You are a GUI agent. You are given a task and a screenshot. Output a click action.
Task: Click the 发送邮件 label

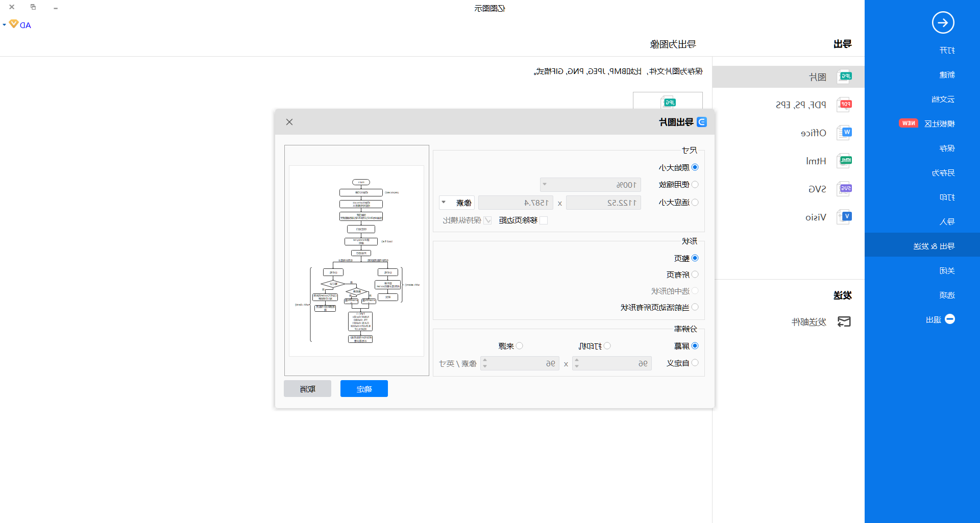(809, 322)
